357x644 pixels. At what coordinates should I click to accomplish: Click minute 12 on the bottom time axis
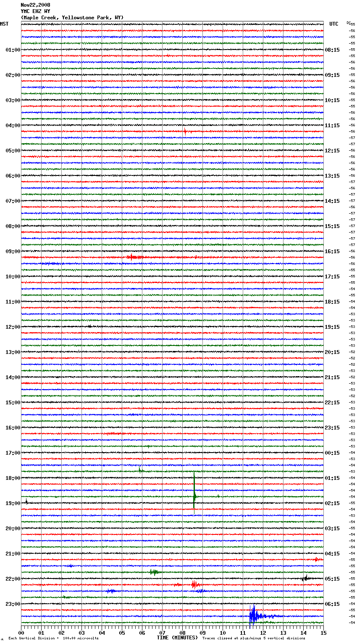(263, 633)
